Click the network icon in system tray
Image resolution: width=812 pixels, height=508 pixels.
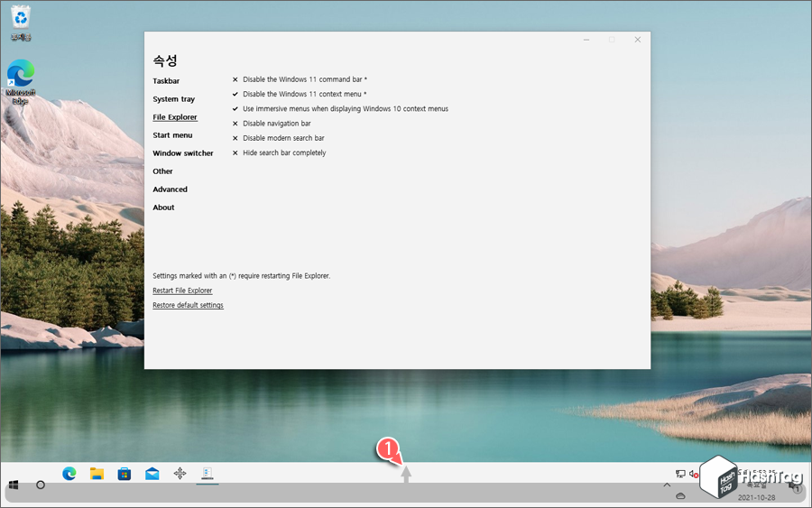[x=680, y=474]
